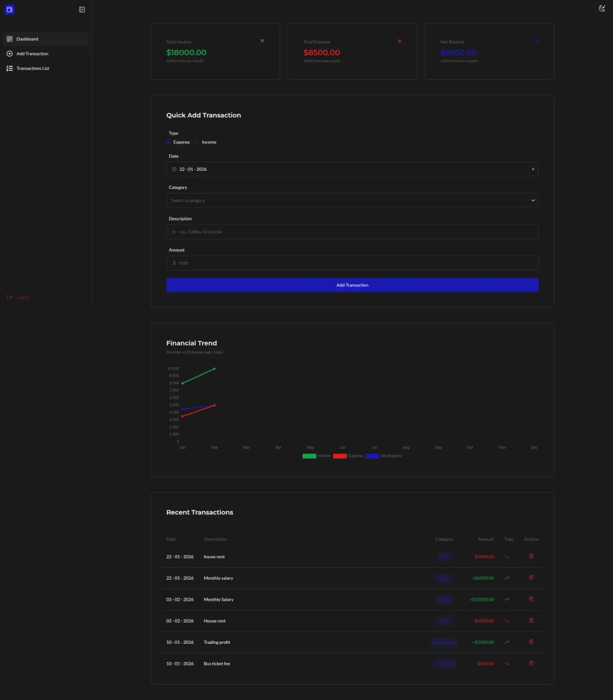Viewport: 613px width, 700px height.
Task: Select the Expense radio button
Action: tap(169, 142)
